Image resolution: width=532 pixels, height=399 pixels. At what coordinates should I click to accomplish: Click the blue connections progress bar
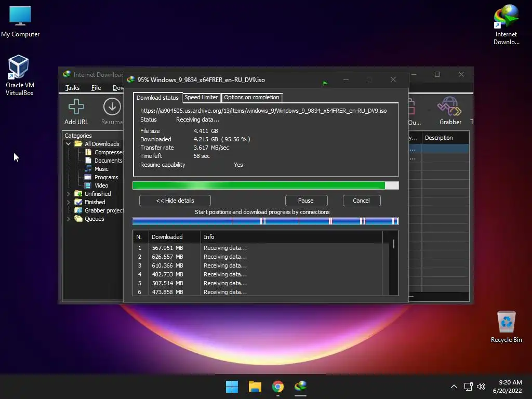tap(265, 221)
